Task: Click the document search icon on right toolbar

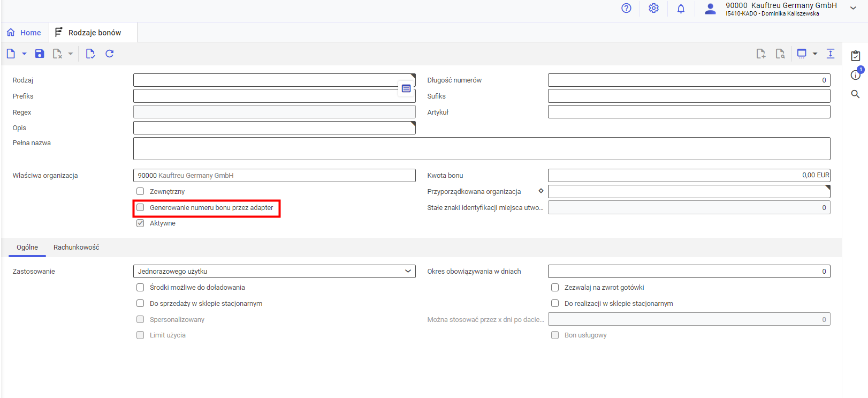Action: point(780,54)
